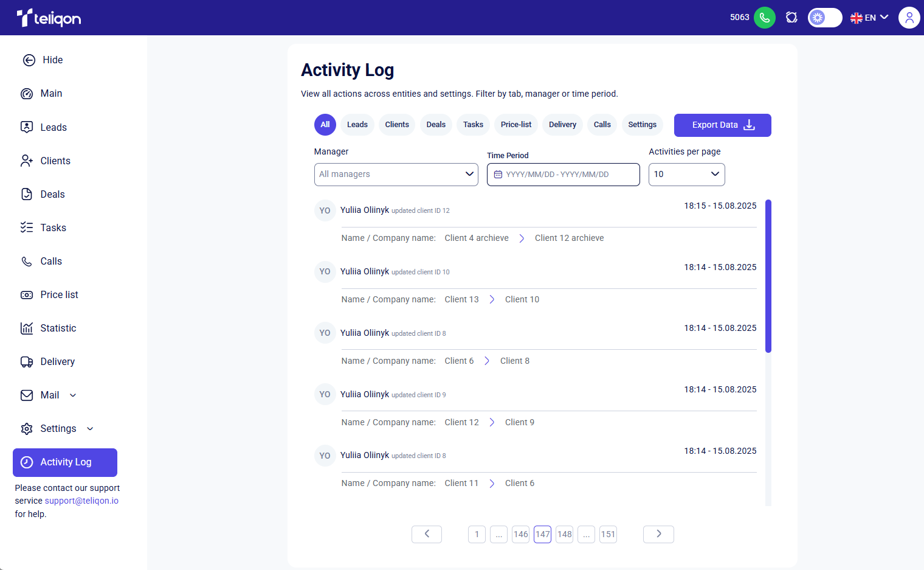The height and width of the screenshot is (570, 924).
Task: Select the All filter tab
Action: click(x=325, y=125)
